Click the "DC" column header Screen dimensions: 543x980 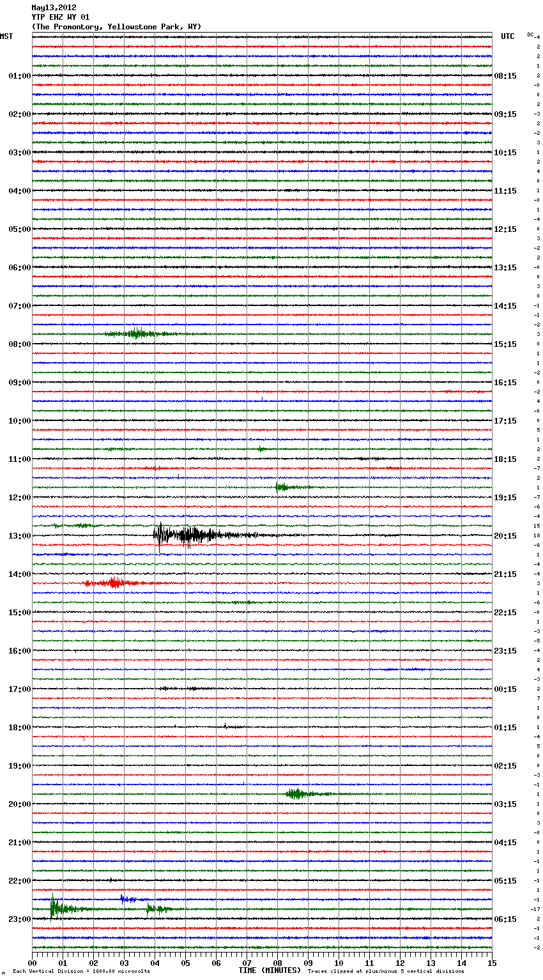(x=530, y=34)
